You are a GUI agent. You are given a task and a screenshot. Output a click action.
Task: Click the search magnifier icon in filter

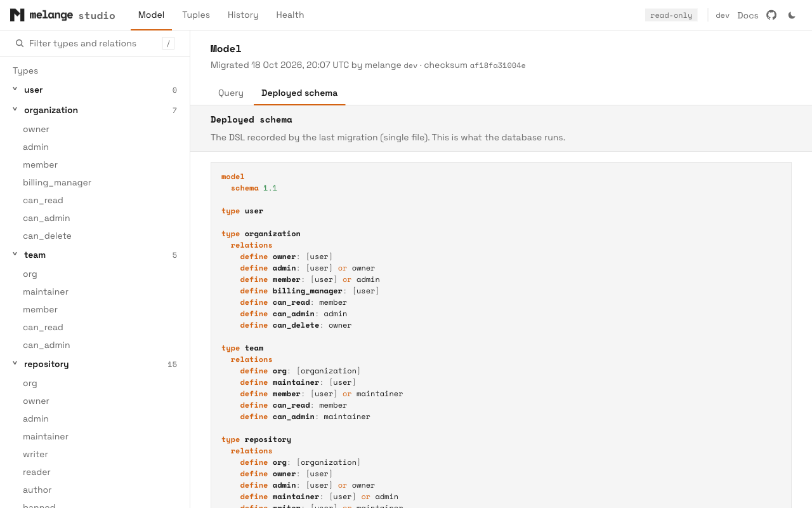pyautogui.click(x=20, y=43)
